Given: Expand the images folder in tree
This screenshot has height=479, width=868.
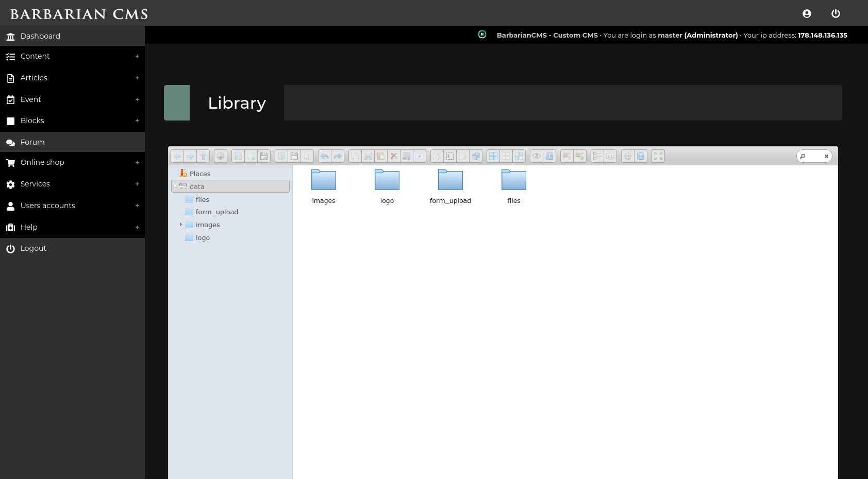Looking at the screenshot, I should (x=180, y=225).
